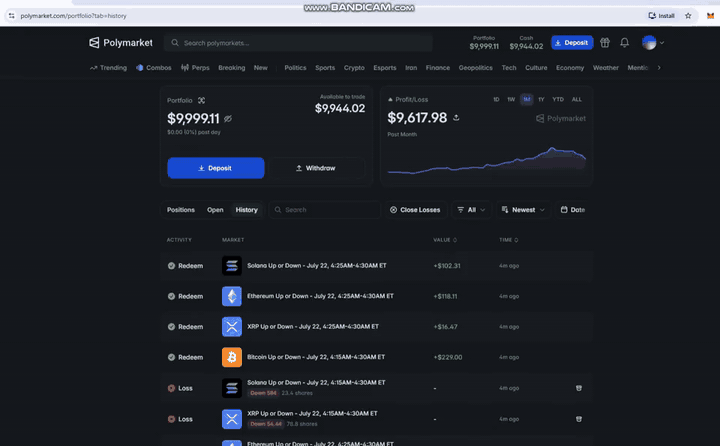Switch to the Open tab

(215, 210)
